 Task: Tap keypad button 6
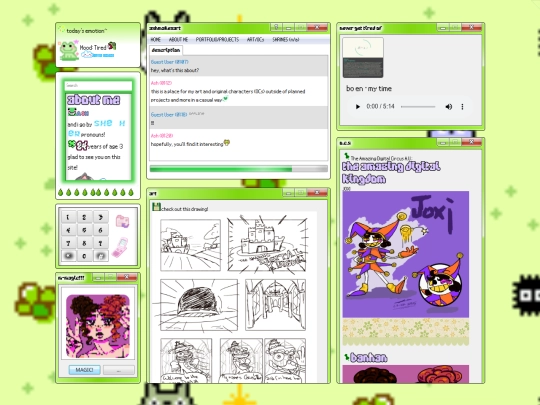coord(101,230)
